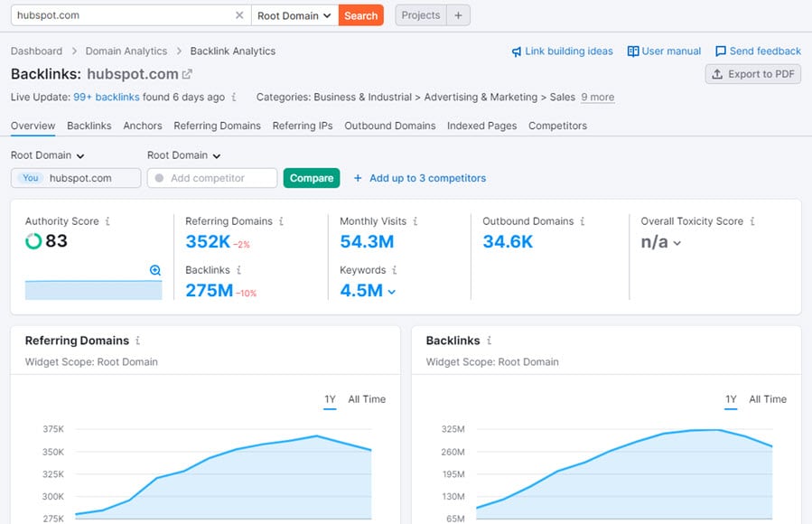Switch Backlinks chart to All Time
Image resolution: width=812 pixels, height=524 pixels.
pos(768,399)
